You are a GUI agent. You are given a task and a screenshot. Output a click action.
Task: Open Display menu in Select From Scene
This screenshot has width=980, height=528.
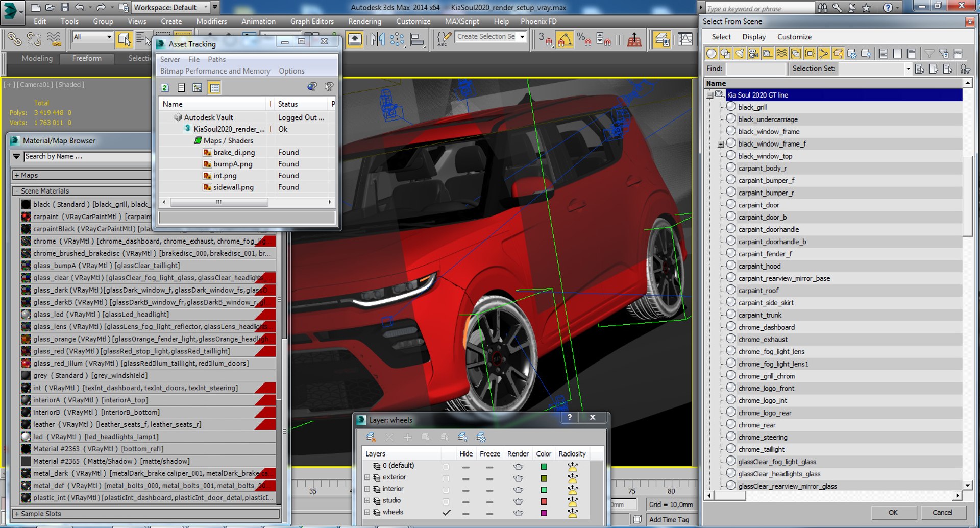pyautogui.click(x=754, y=37)
